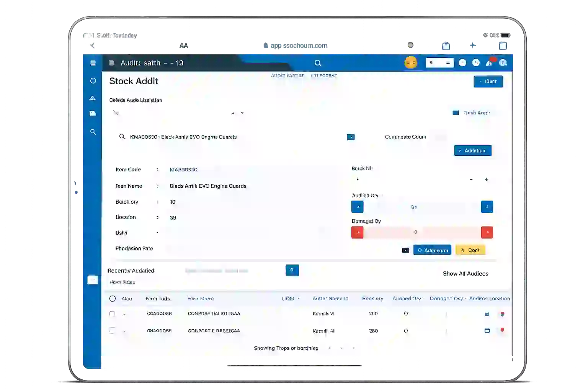Screen dimensions: 588x392
Task: Open the AA text size menu
Action: tap(184, 46)
